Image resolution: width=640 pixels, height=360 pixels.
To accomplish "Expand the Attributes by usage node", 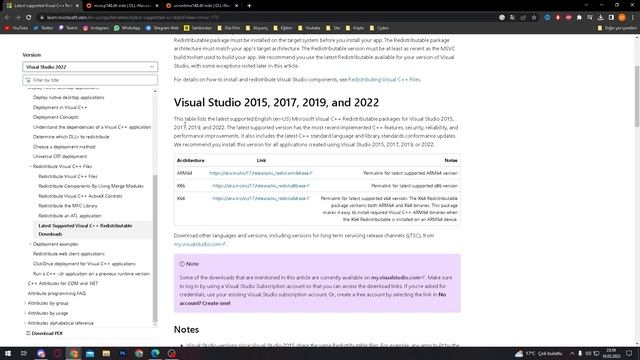I will click(25, 313).
